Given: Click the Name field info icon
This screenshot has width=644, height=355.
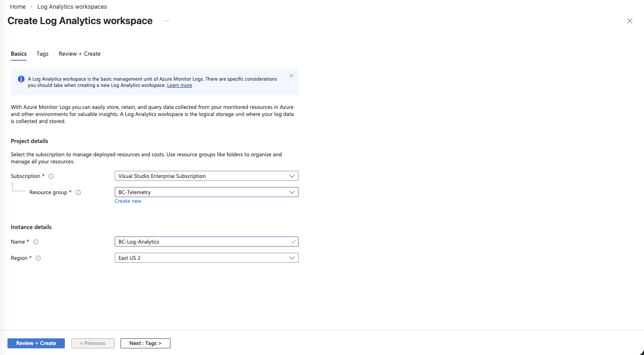Looking at the screenshot, I should click(x=36, y=242).
